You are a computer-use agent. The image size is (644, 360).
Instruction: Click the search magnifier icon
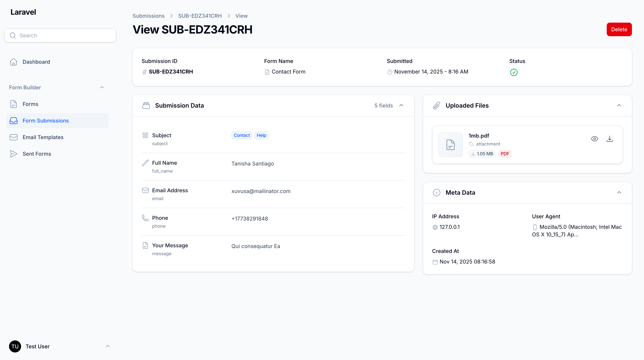point(13,35)
